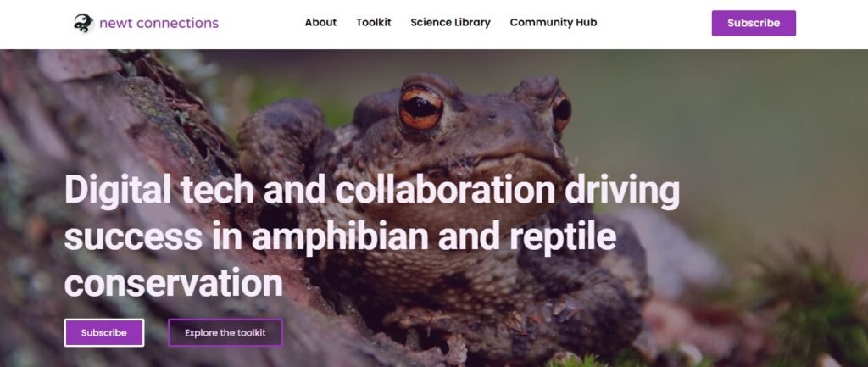Open the Science Library nav link
The width and height of the screenshot is (868, 367).
451,23
